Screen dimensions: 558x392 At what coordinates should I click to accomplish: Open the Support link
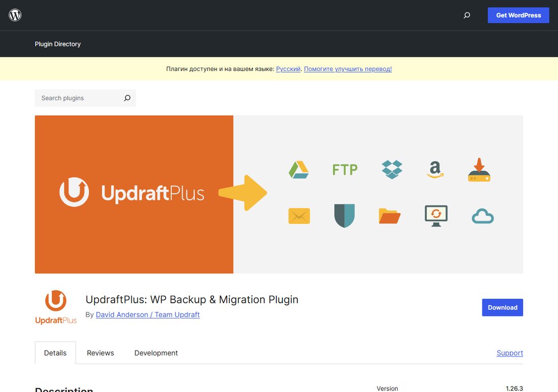pos(510,353)
